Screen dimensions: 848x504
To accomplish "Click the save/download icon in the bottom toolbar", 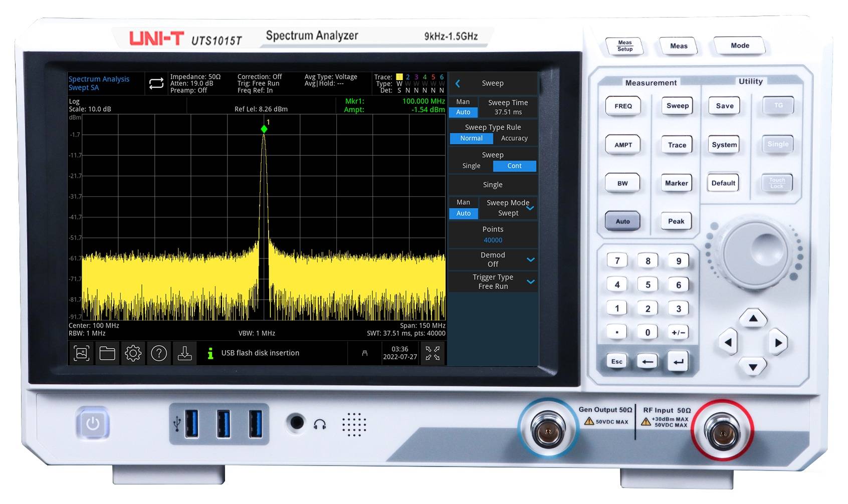I will pos(185,353).
